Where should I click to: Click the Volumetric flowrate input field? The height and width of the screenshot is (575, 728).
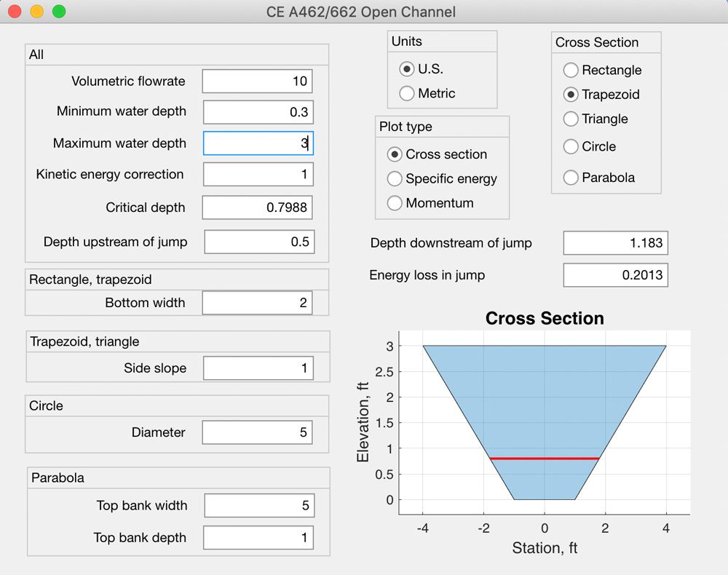[x=257, y=81]
